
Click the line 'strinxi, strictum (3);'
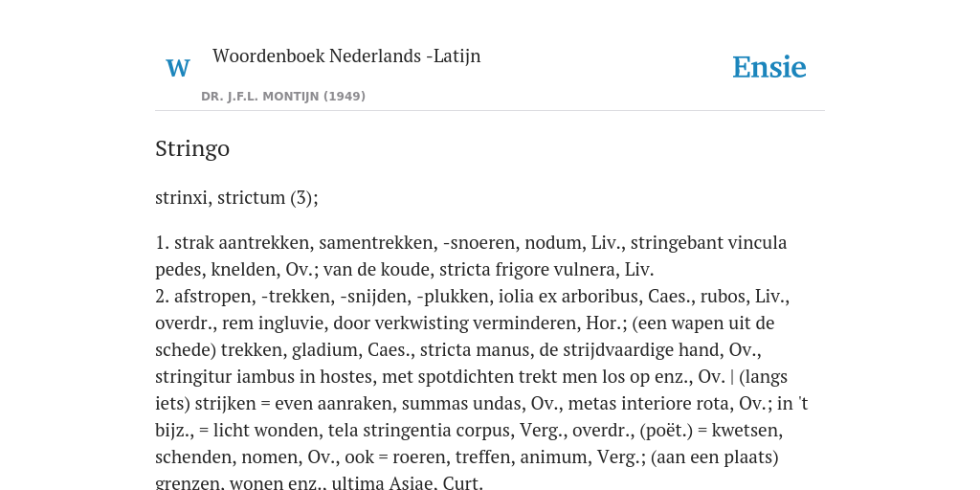point(237,197)
